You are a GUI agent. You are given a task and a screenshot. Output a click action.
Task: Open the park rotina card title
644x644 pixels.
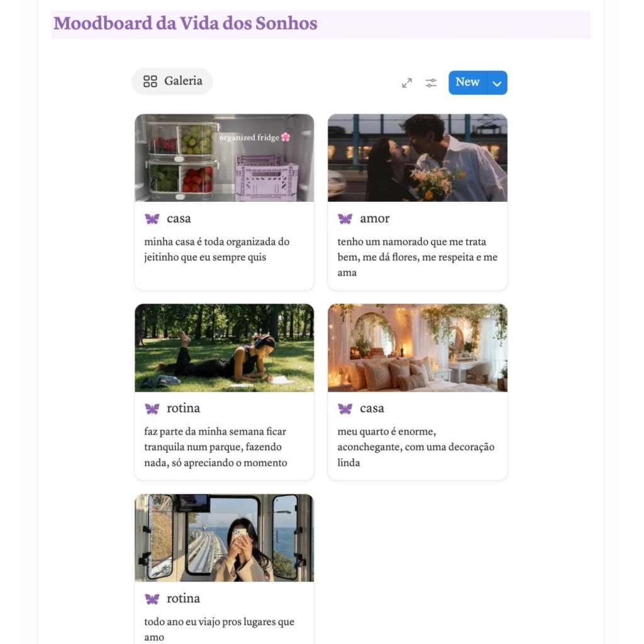pyautogui.click(x=183, y=408)
